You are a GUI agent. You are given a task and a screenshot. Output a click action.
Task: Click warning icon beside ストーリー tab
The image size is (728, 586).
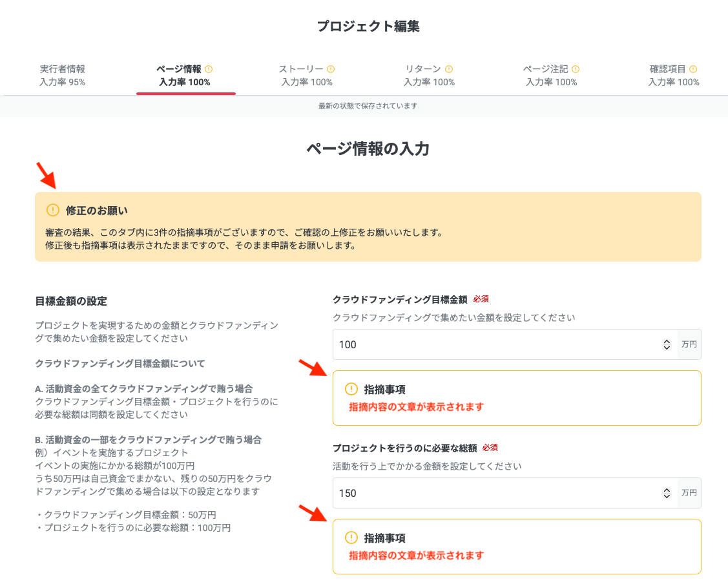pyautogui.click(x=331, y=69)
